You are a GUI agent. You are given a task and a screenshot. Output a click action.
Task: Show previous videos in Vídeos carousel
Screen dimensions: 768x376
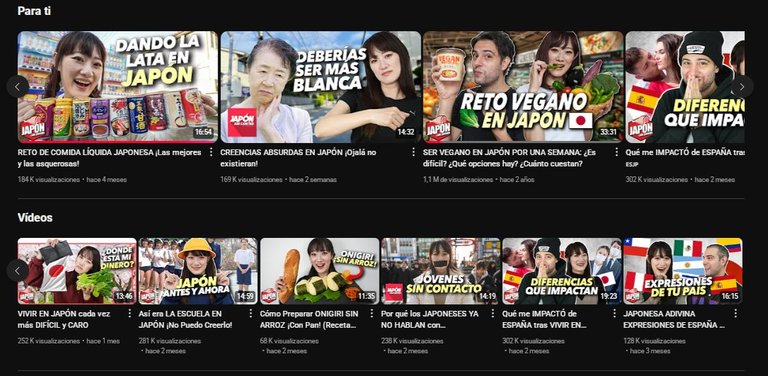tap(18, 271)
